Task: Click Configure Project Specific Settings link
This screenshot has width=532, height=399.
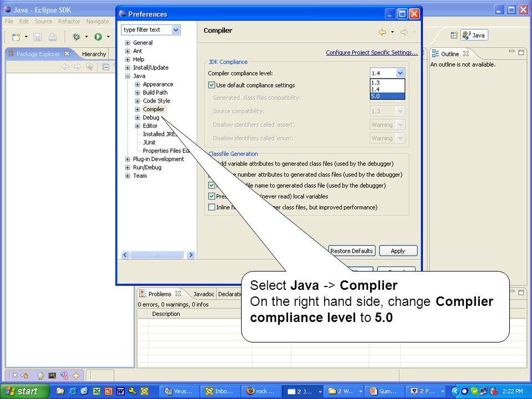Action: click(372, 52)
